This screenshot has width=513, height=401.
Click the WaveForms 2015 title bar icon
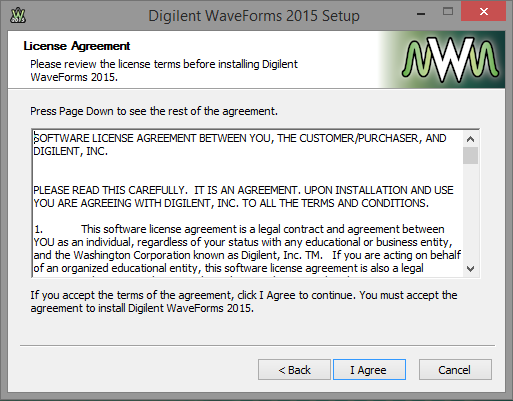pos(18,15)
